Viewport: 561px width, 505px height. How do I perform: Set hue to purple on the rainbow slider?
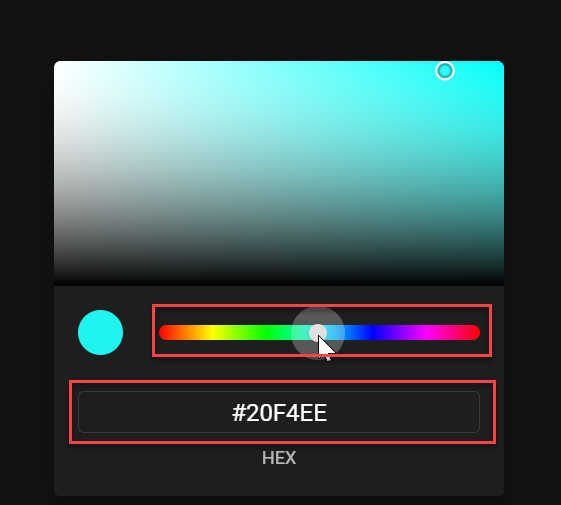coord(397,332)
